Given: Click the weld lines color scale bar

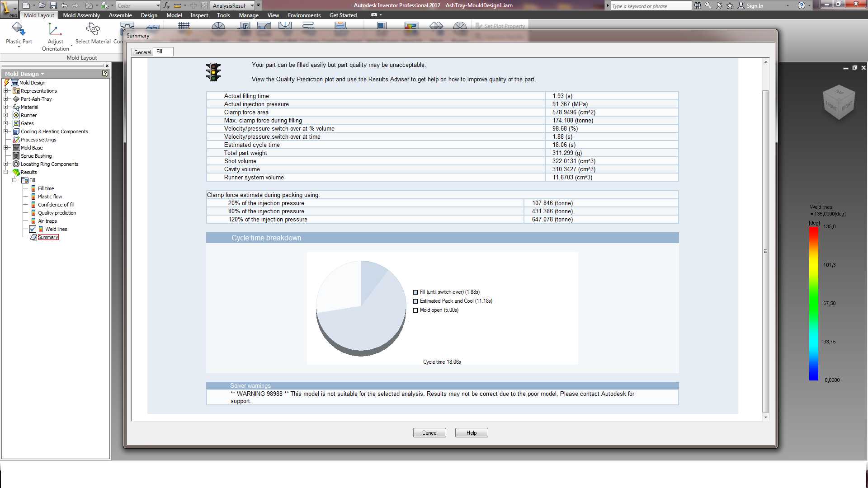Looking at the screenshot, I should [x=814, y=303].
